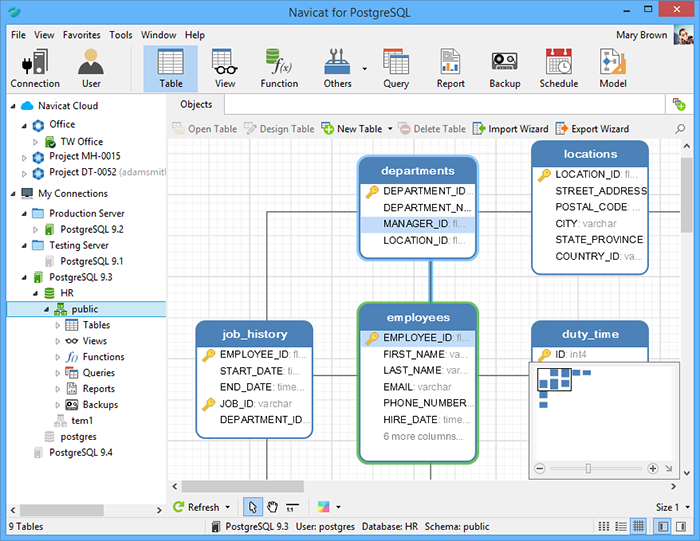Screen dimensions: 700x541
Task: Open the diagram color dropdown arrow
Action: pos(338,507)
